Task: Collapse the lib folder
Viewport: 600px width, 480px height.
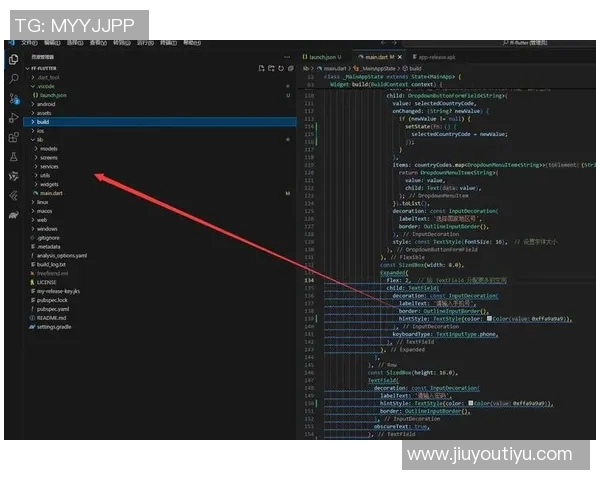Action: pos(40,139)
